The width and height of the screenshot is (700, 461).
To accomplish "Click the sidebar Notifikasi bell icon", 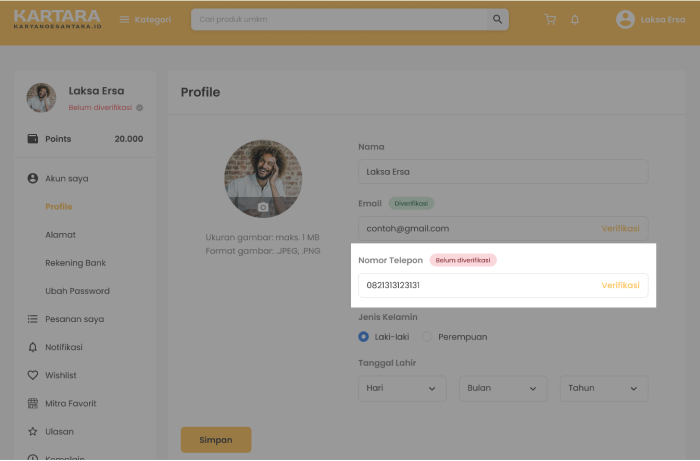I will [x=33, y=347].
